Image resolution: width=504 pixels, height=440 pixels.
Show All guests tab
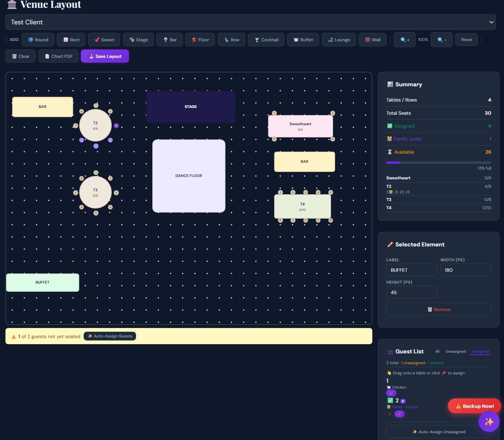437,351
